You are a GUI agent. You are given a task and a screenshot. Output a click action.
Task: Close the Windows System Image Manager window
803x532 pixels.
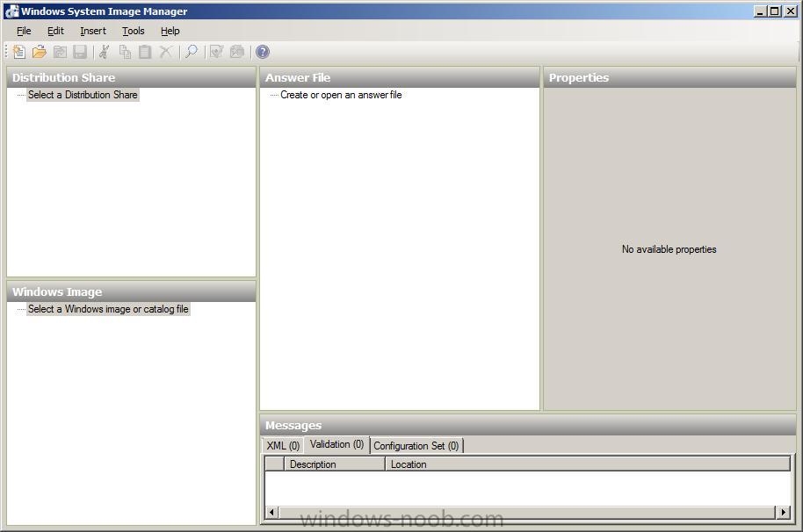pyautogui.click(x=790, y=11)
